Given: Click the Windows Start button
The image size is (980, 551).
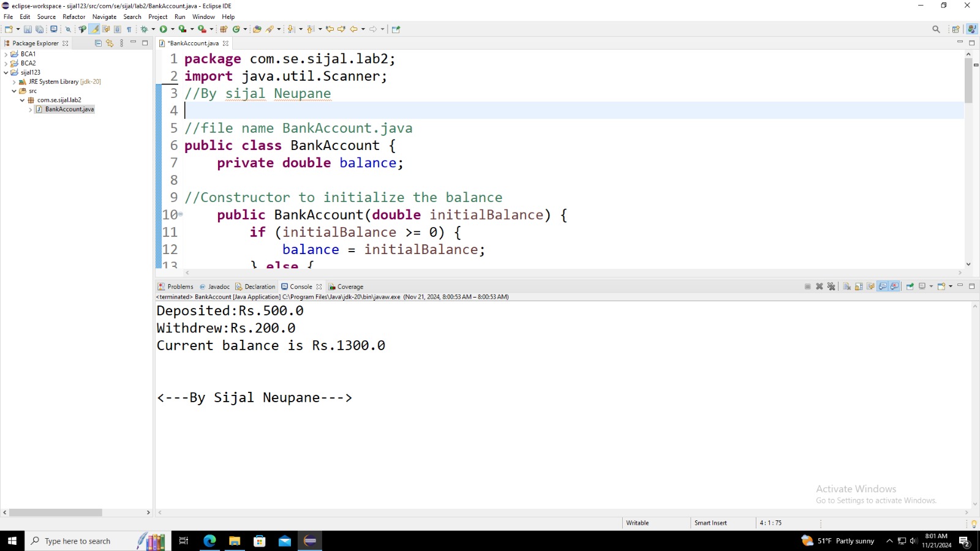Looking at the screenshot, I should (x=12, y=541).
